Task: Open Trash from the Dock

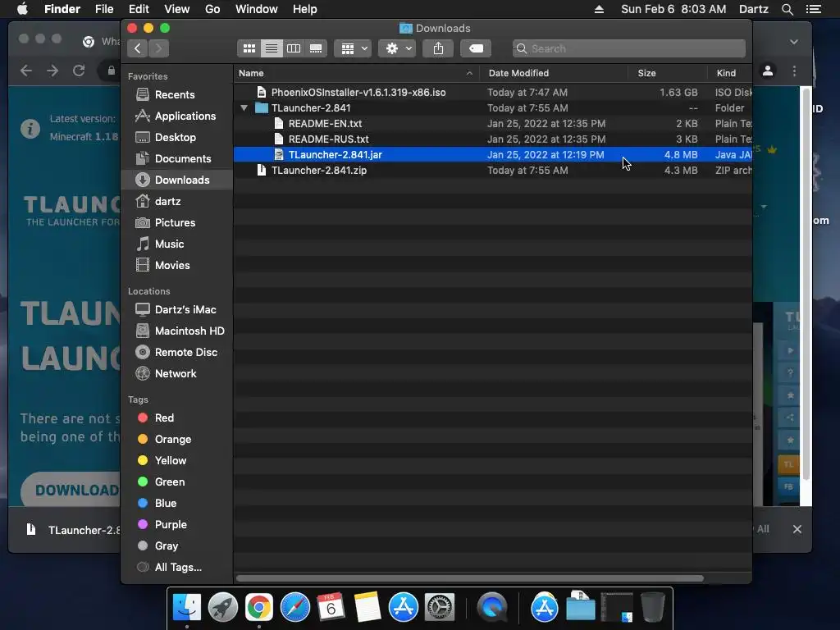Action: point(652,608)
